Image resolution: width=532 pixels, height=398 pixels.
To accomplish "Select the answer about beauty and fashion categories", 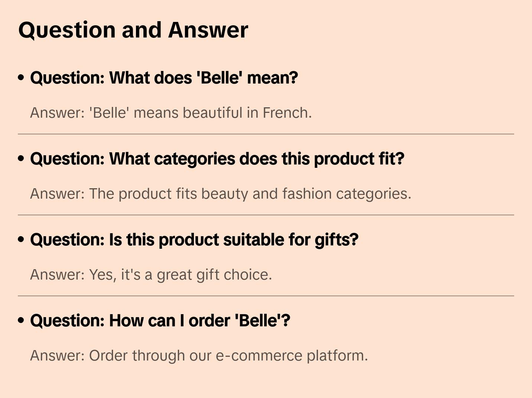I will 221,194.
